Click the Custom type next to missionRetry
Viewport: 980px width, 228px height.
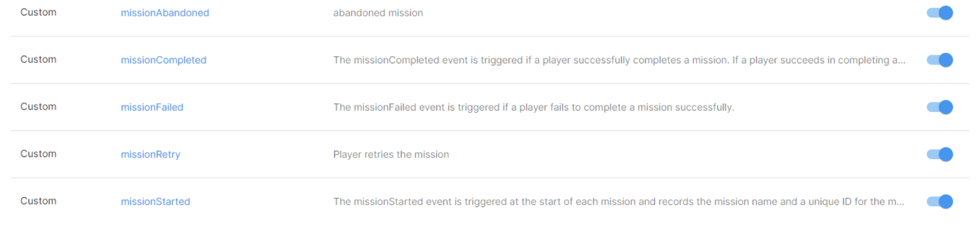point(38,154)
